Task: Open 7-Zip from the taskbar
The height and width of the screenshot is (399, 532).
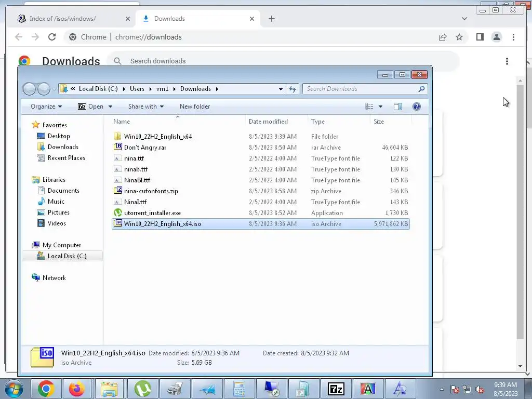Action: click(x=336, y=389)
